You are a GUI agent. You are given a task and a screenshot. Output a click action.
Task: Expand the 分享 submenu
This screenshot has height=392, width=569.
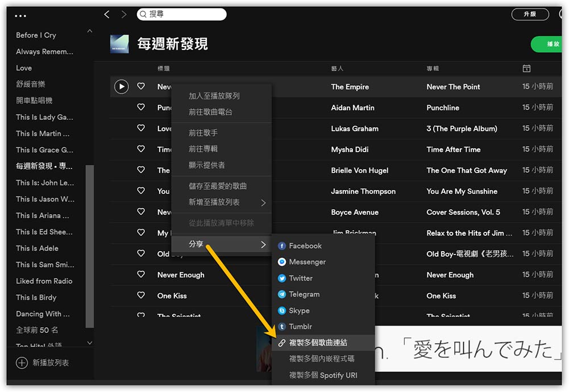tap(221, 244)
